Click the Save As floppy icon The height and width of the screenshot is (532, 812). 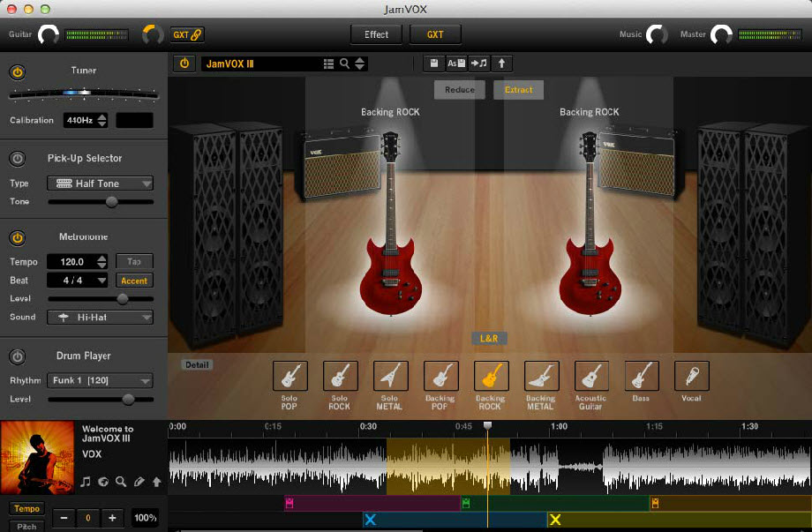[456, 64]
